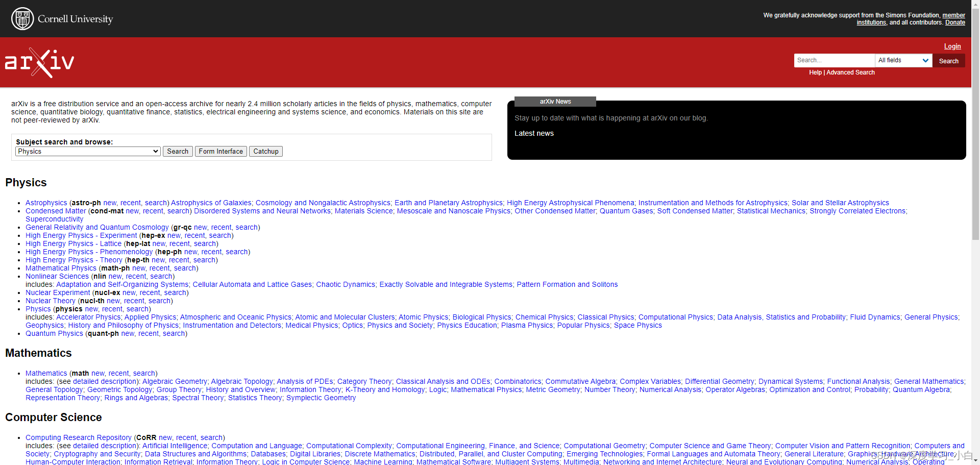Open the Fluid Dynamics link
980x465 pixels.
pyautogui.click(x=875, y=317)
